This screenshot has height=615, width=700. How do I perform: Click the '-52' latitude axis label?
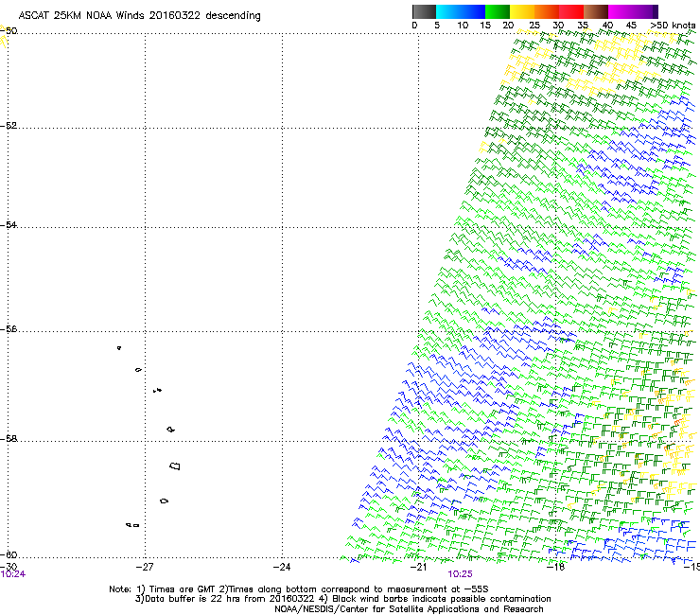pyautogui.click(x=9, y=126)
